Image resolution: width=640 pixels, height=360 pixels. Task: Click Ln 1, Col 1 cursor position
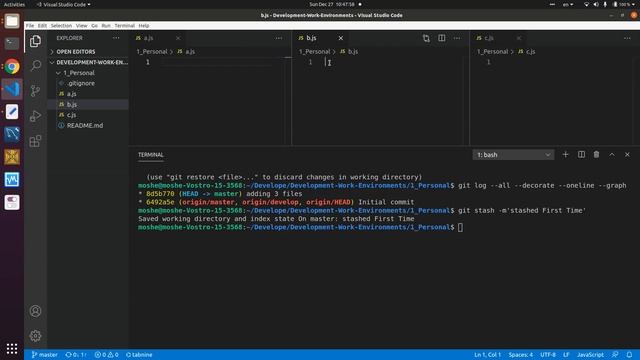(487, 355)
